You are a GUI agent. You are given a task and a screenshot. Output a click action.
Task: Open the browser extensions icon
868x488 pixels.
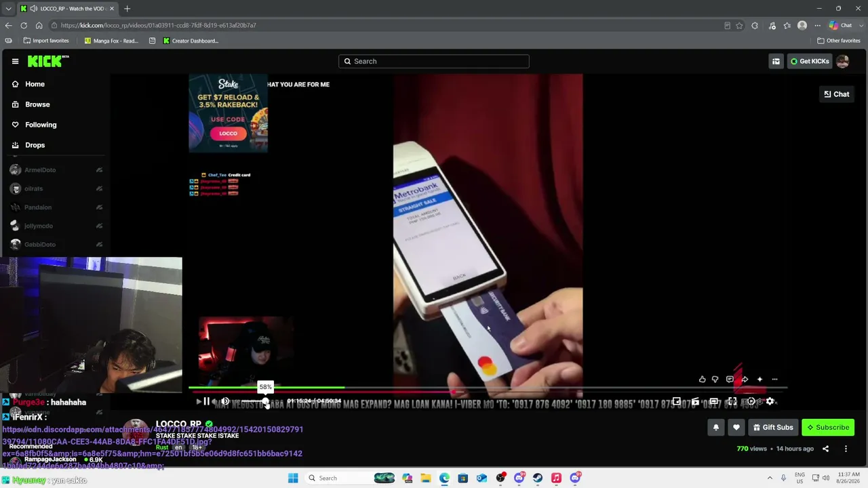(x=755, y=25)
